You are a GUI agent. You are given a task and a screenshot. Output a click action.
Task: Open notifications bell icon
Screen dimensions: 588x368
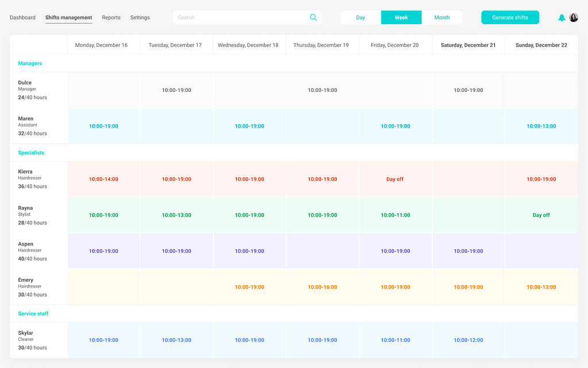click(562, 18)
